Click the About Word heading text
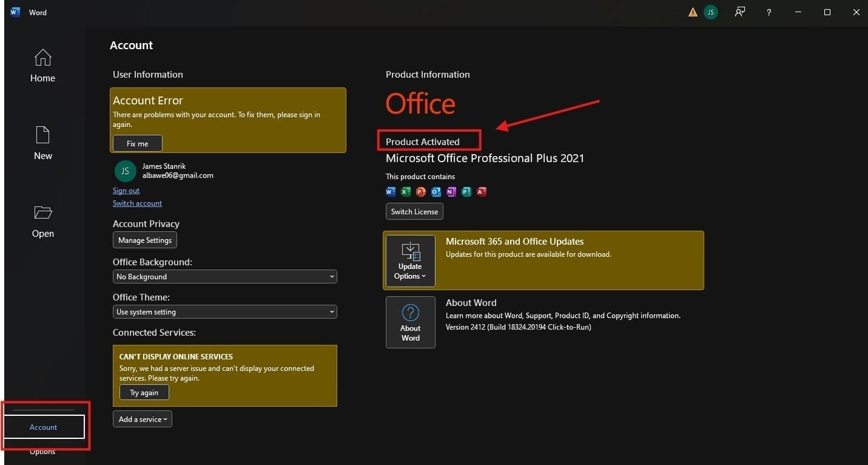This screenshot has width=868, height=465. (x=471, y=303)
